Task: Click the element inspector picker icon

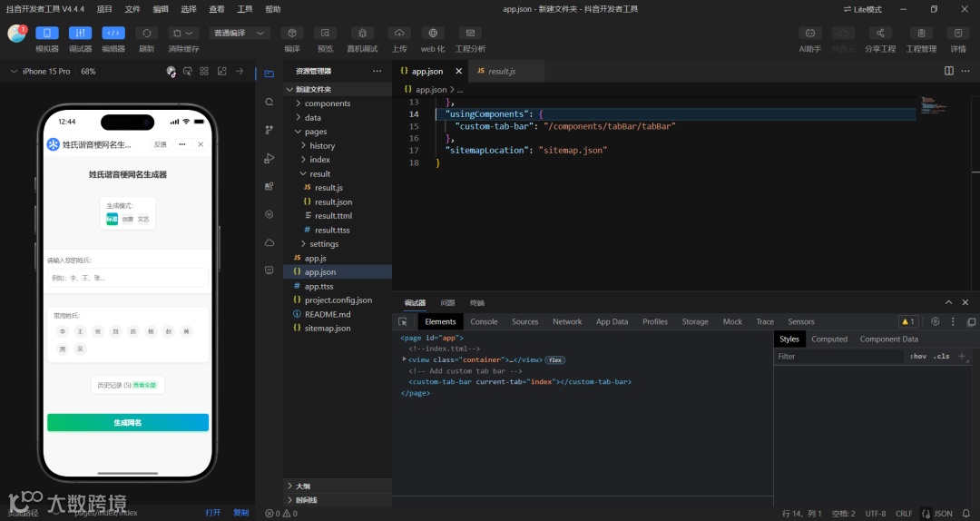Action: (x=403, y=321)
